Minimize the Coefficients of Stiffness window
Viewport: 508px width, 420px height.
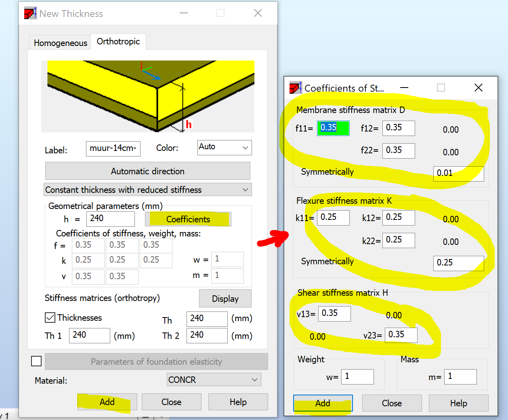coord(404,88)
